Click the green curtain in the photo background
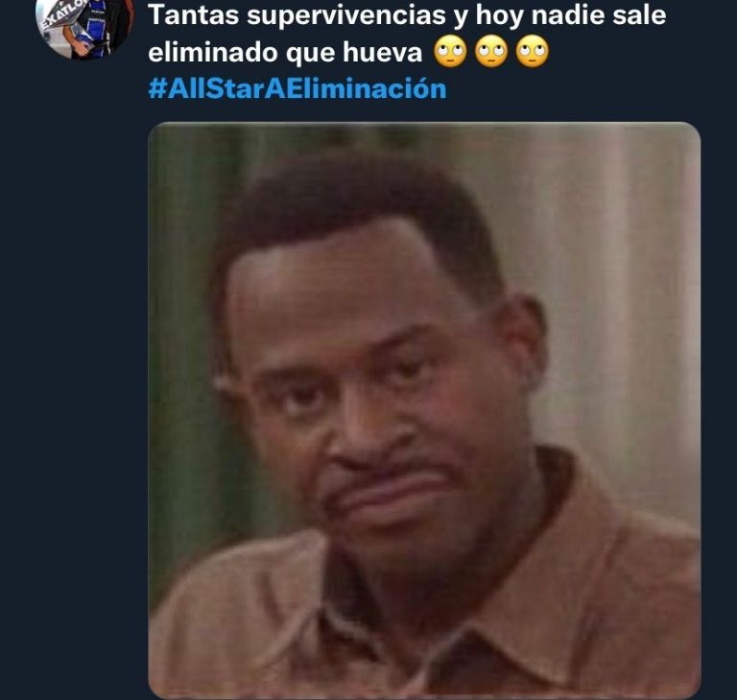 tap(188, 329)
